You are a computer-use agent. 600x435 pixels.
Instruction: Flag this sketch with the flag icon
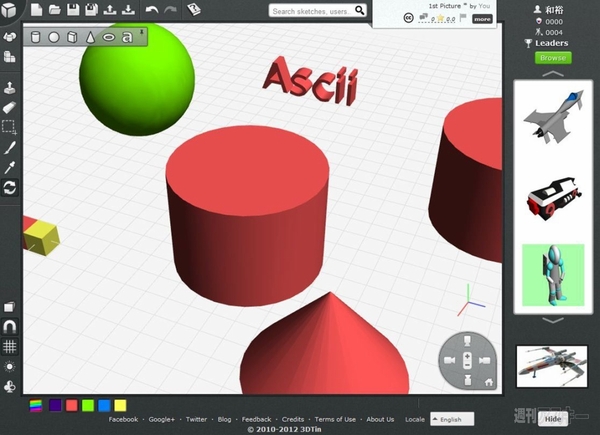(x=463, y=18)
